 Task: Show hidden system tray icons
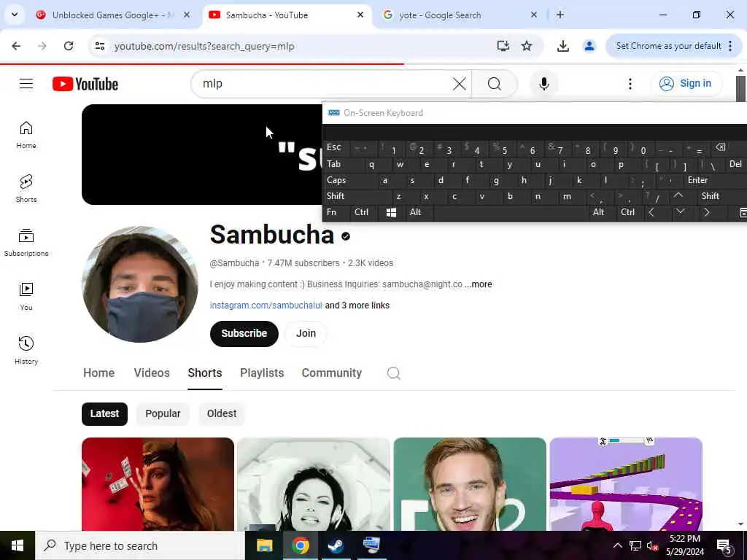click(x=617, y=545)
